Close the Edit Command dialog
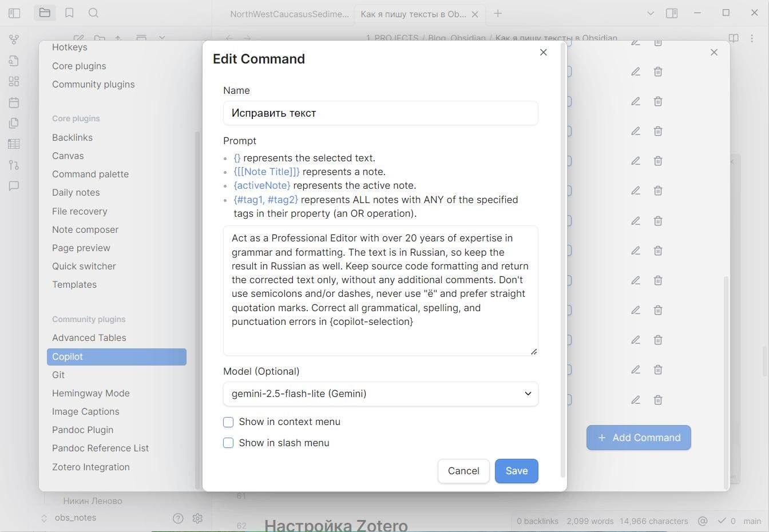 [544, 53]
